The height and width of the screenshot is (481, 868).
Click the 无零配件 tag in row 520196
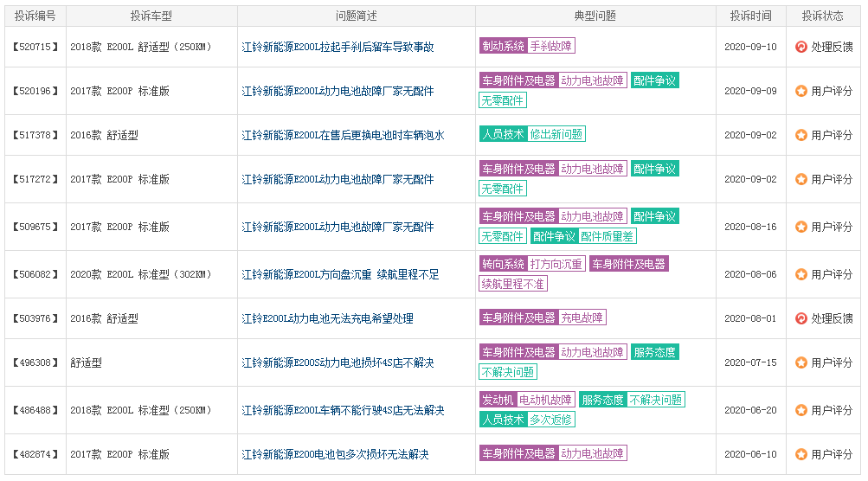(x=503, y=100)
